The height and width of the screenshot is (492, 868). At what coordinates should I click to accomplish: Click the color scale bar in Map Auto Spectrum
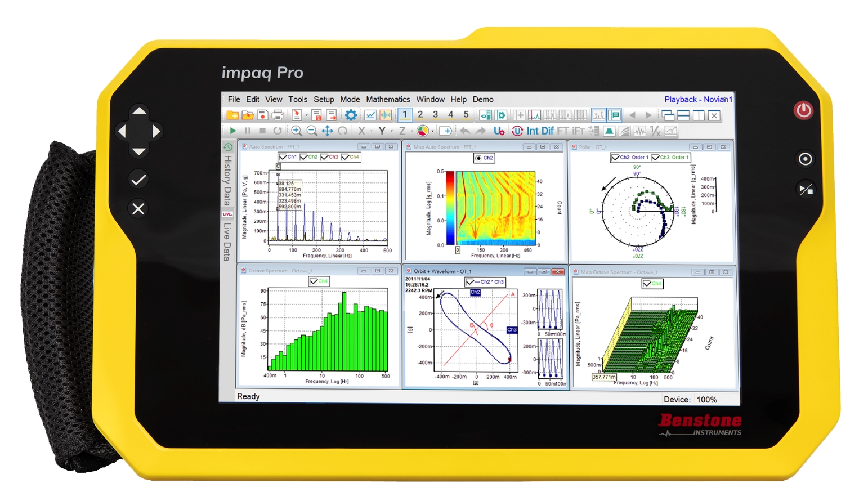(450, 208)
